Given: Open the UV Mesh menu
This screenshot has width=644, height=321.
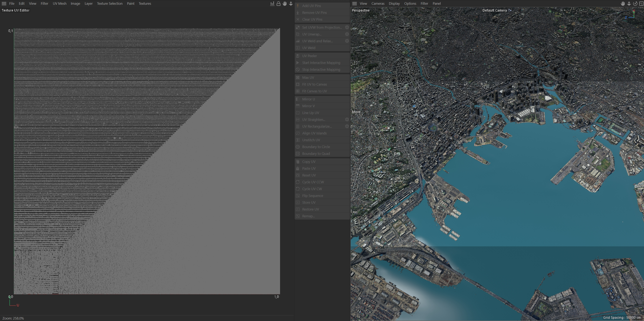Looking at the screenshot, I should (60, 4).
